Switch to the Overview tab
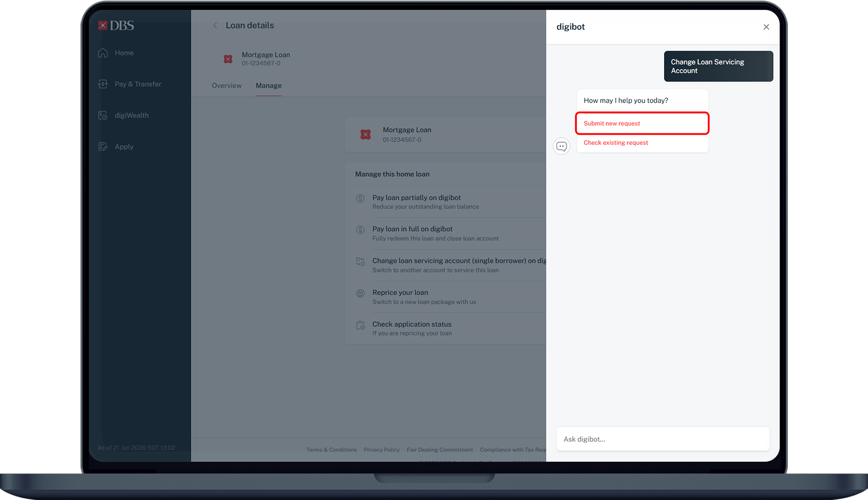 pos(227,86)
